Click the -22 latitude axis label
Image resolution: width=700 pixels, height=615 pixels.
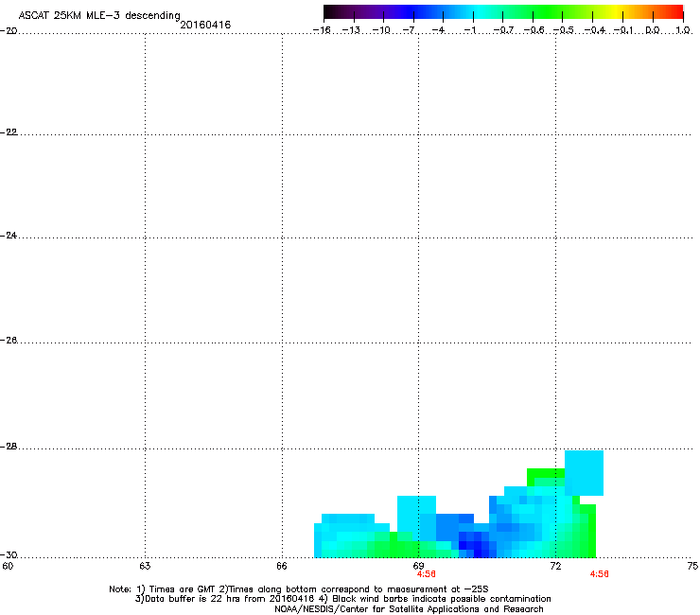click(9, 132)
